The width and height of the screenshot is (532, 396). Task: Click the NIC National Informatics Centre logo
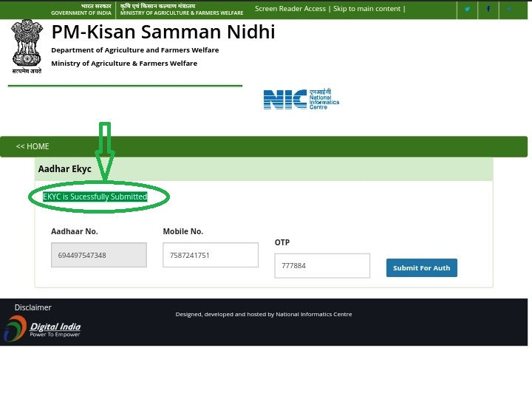(x=301, y=99)
